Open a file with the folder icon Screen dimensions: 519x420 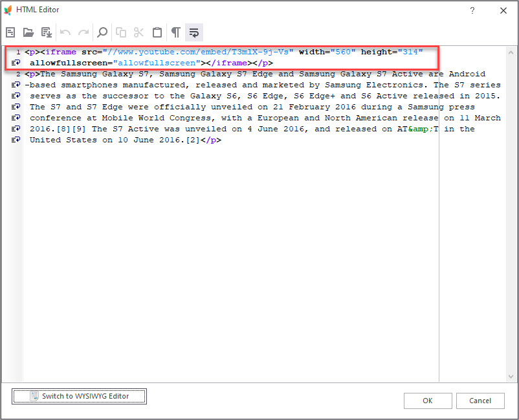point(28,32)
